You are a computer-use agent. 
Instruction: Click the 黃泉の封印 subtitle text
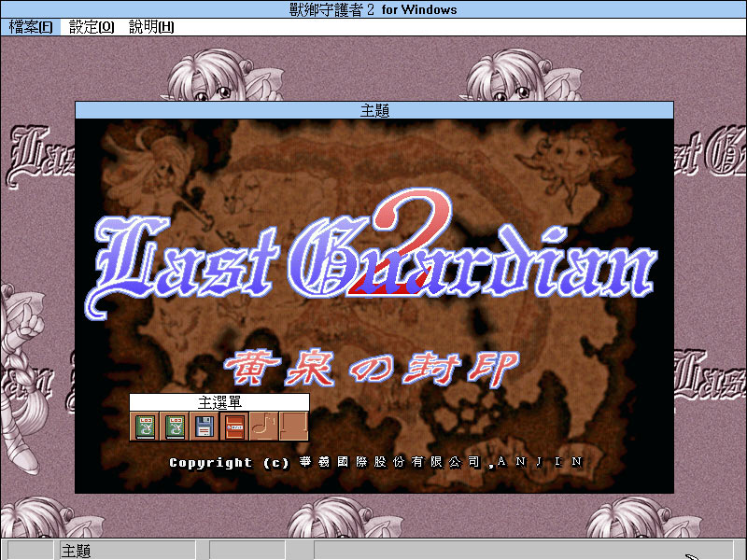(372, 369)
